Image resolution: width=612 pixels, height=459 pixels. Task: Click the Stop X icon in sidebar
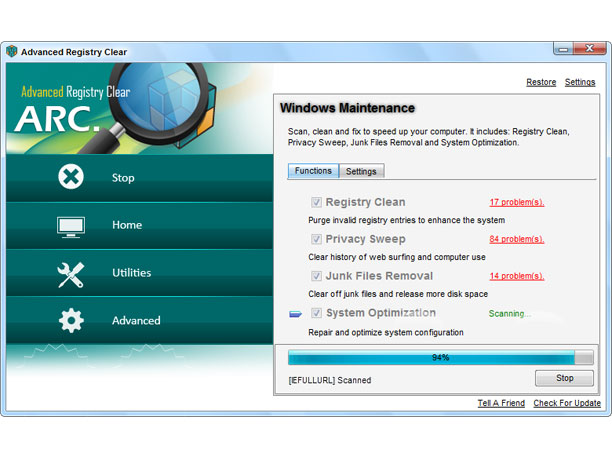point(71,177)
